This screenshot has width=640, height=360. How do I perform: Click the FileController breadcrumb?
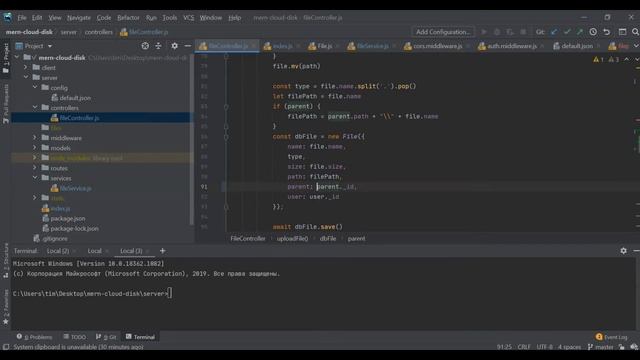(x=248, y=238)
